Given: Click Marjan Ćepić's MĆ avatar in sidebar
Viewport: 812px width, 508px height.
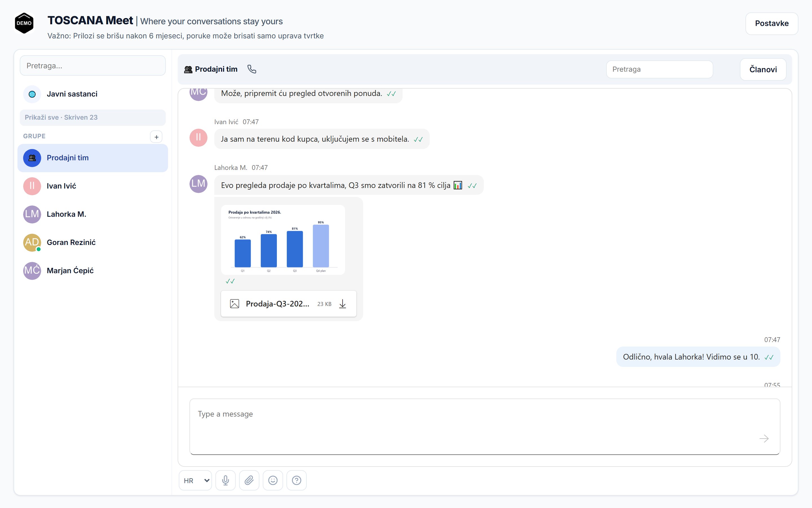Looking at the screenshot, I should pos(32,271).
